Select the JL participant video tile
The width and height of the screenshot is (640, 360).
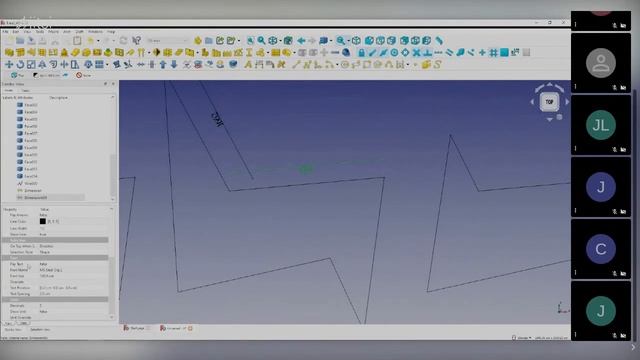point(601,125)
